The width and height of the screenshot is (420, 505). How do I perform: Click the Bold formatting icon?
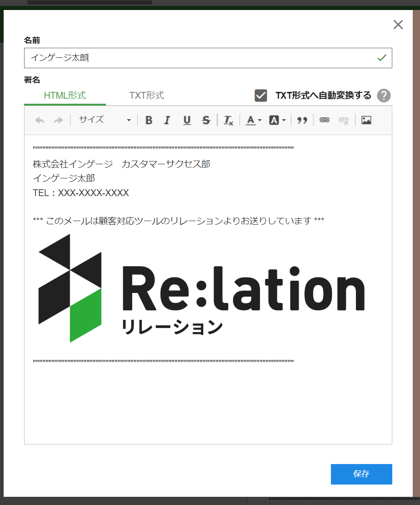(149, 120)
